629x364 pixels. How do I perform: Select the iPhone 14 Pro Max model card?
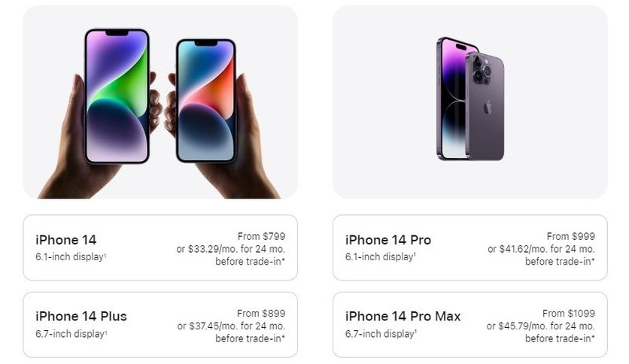[469, 325]
